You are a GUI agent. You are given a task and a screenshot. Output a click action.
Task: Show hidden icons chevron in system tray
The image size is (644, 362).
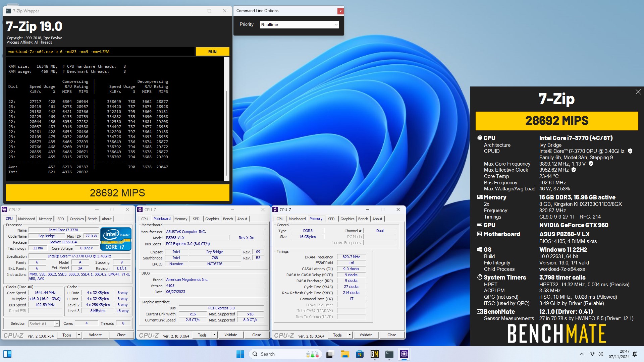click(x=582, y=354)
